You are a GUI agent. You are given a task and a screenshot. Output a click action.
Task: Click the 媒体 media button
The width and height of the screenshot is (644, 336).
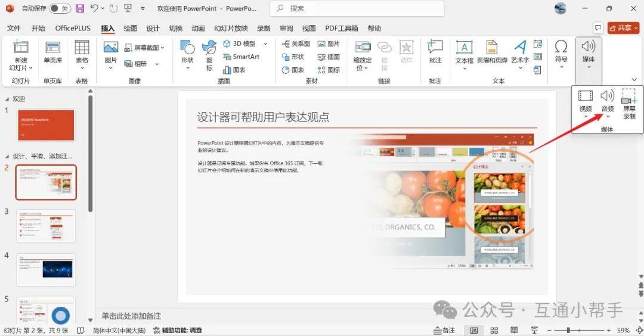[x=588, y=52]
